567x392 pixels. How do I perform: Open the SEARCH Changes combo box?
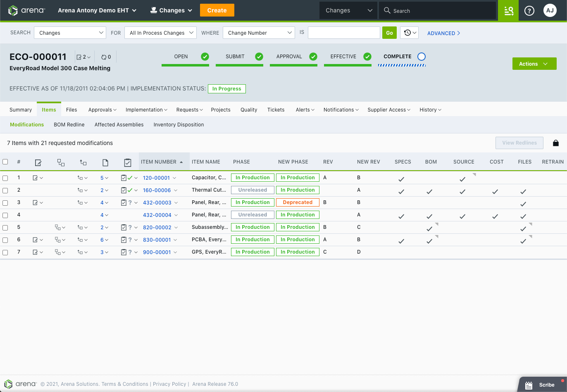tap(70, 33)
